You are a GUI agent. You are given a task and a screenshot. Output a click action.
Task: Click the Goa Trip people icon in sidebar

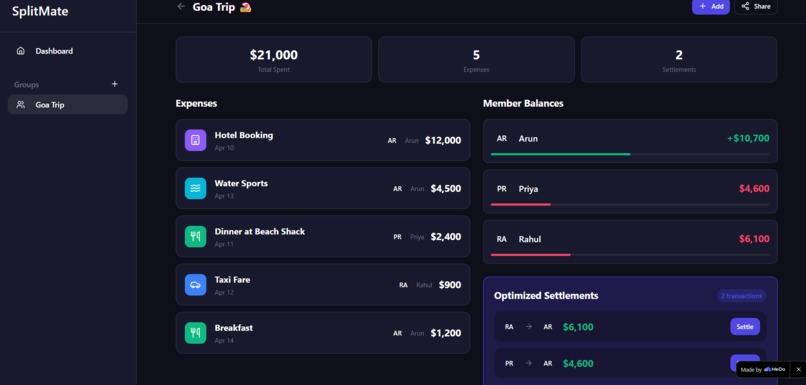pyautogui.click(x=21, y=105)
